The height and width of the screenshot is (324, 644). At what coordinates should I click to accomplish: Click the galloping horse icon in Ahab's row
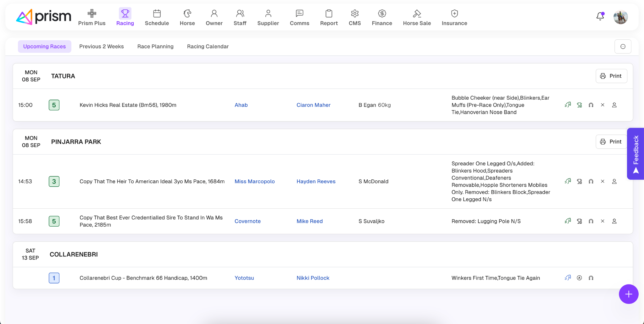coord(568,105)
